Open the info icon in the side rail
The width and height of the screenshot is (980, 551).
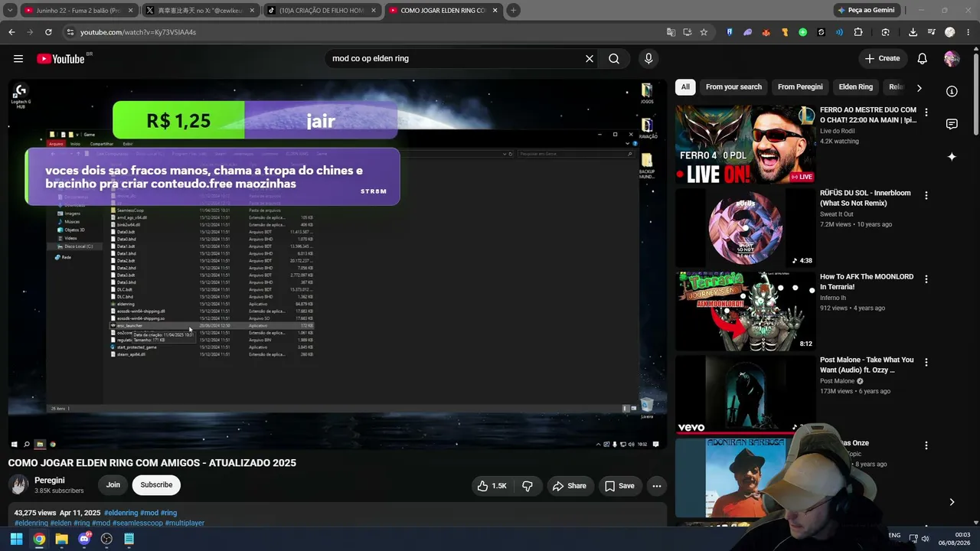[x=952, y=91]
